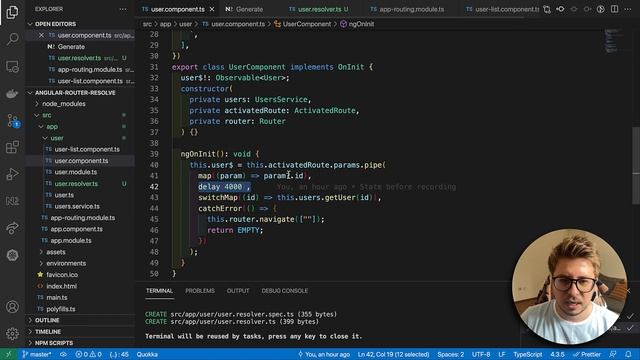The height and width of the screenshot is (360, 640).
Task: Open Remote Explorer in activity bar
Action: tap(12, 66)
